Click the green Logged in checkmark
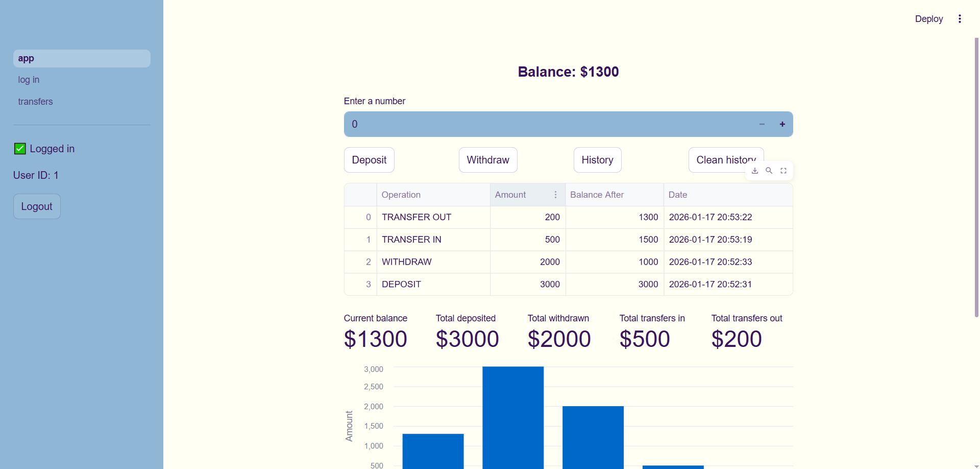980x469 pixels. click(20, 149)
